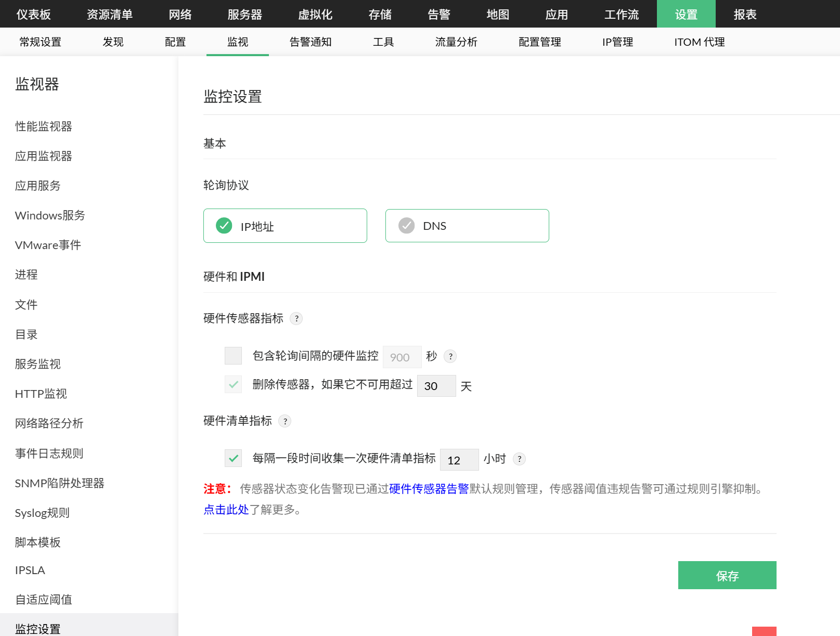Viewport: 840px width, 636px height.
Task: Toggle 每隔一段时间收集一次硬件清单指标 checkbox
Action: coord(233,458)
